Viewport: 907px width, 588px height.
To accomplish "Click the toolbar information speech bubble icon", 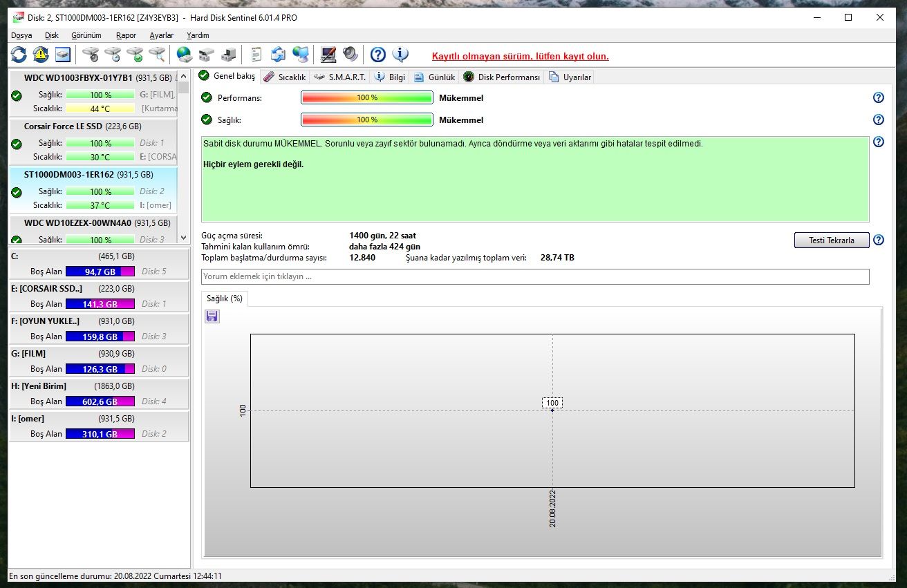I will [400, 55].
